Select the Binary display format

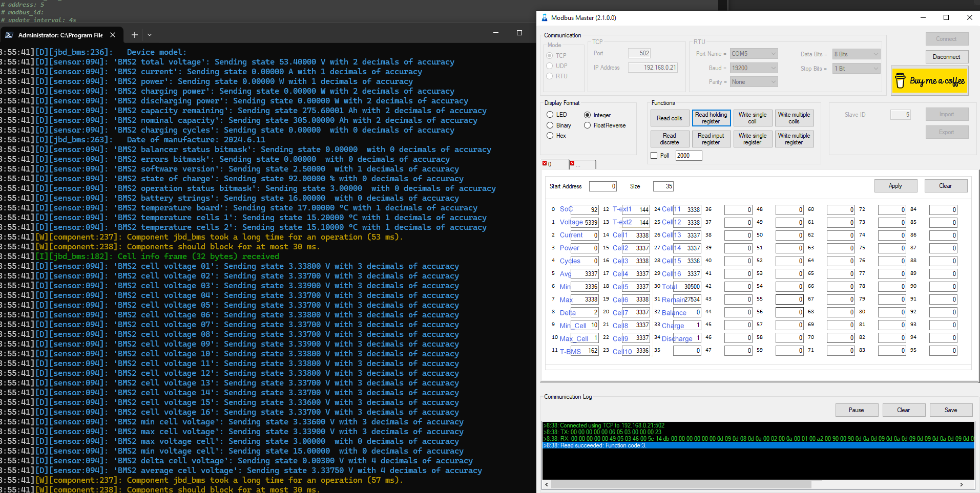pos(550,125)
